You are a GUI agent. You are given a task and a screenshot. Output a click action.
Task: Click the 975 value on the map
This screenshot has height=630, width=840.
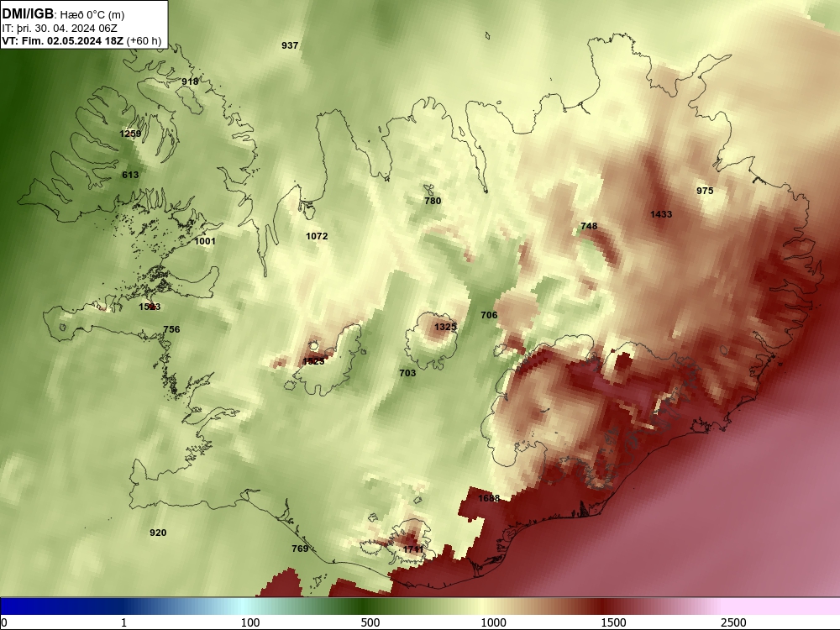(705, 191)
